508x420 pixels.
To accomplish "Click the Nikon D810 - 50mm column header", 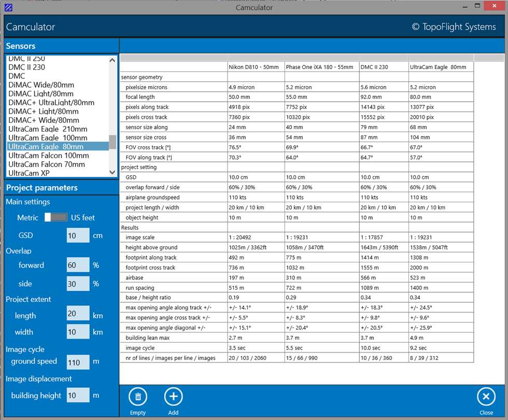I will click(x=256, y=67).
